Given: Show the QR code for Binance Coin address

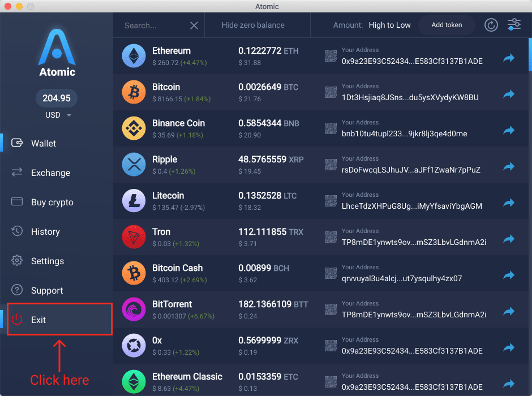Looking at the screenshot, I should [x=331, y=128].
